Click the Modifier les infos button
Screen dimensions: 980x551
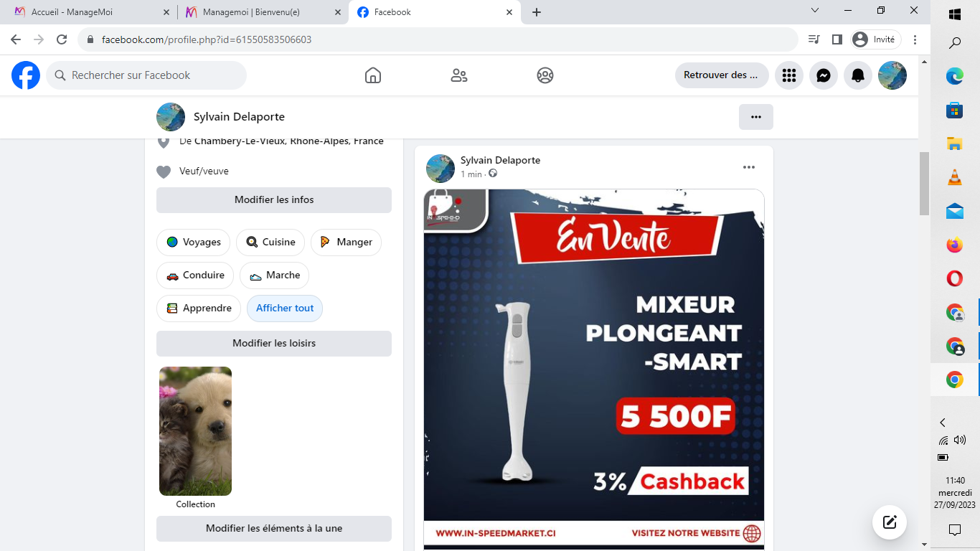(x=274, y=200)
